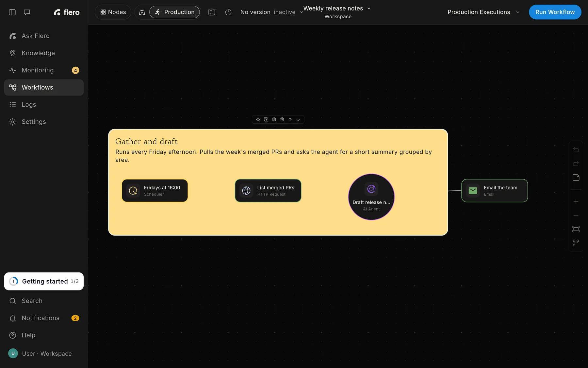This screenshot has width=588, height=368.
Task: Go to the Knowledge section
Action: pyautogui.click(x=44, y=53)
